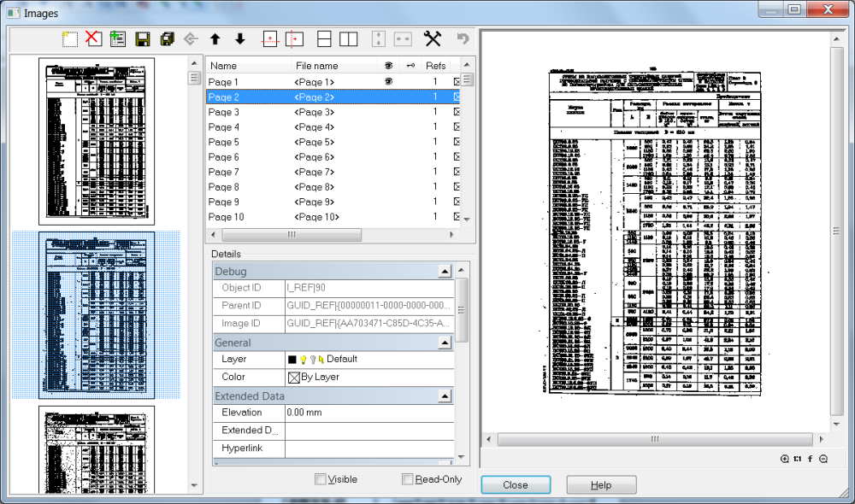Click the crossed box in Page 7 row
This screenshot has height=504, width=855.
coord(457,172)
